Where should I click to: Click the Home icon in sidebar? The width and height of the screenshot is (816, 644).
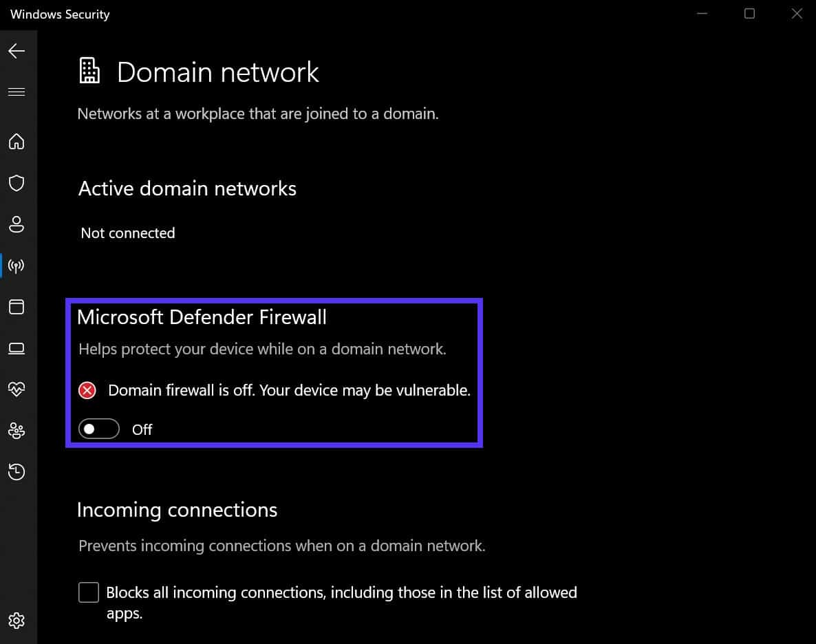pyautogui.click(x=17, y=142)
